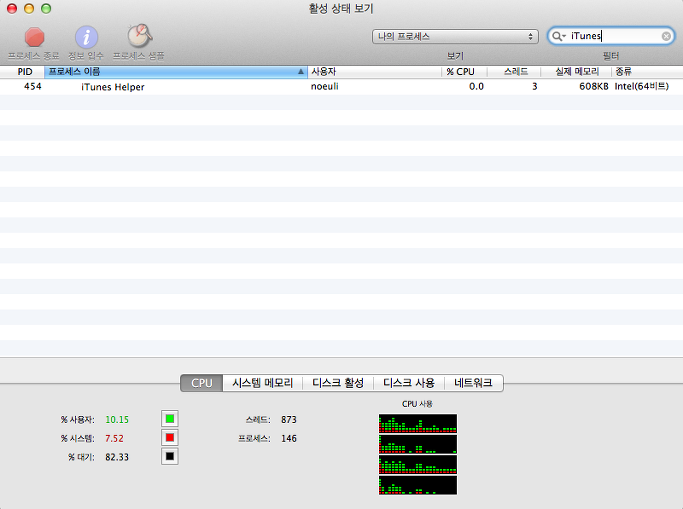Click the third CPU usage core graph
This screenshot has width=683, height=509.
pos(418,465)
